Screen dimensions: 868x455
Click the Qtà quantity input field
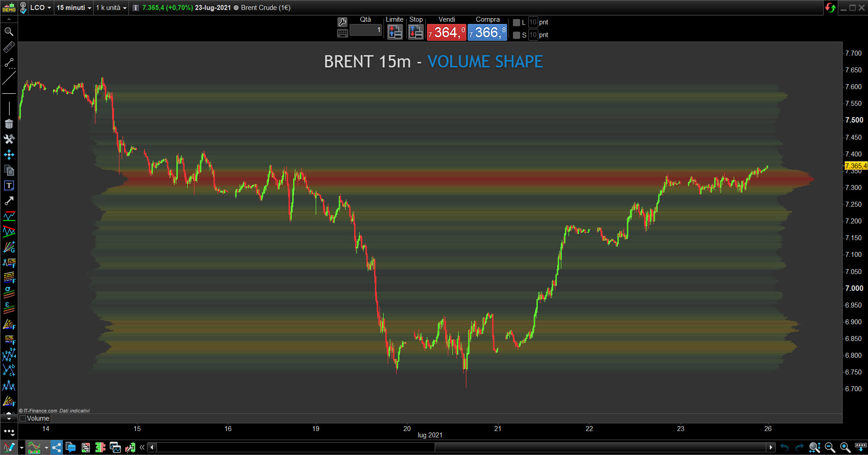click(x=366, y=30)
